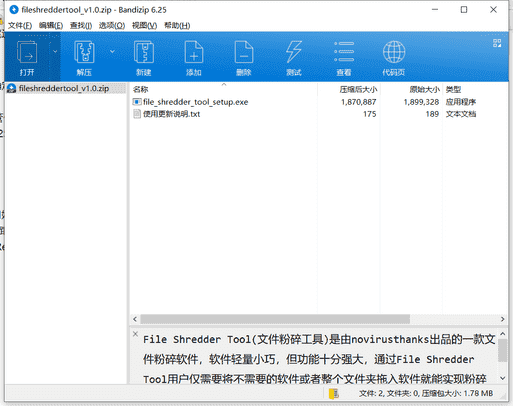Viewport: 513px width, 406px height.
Task: Open the 视图(V) menu
Action: (144, 25)
